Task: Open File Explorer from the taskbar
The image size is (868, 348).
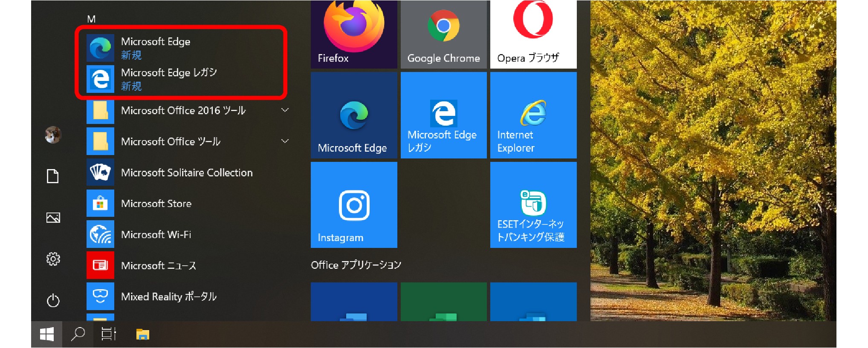Action: coord(142,334)
